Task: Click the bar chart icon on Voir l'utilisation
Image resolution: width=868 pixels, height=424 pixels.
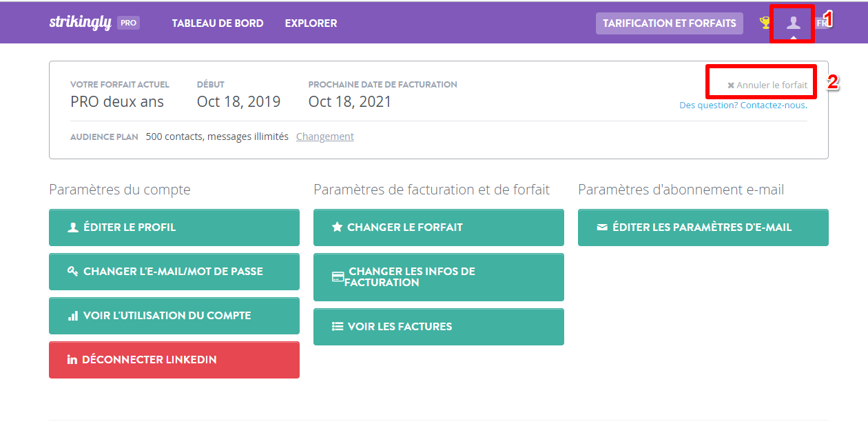Action: pyautogui.click(x=73, y=316)
